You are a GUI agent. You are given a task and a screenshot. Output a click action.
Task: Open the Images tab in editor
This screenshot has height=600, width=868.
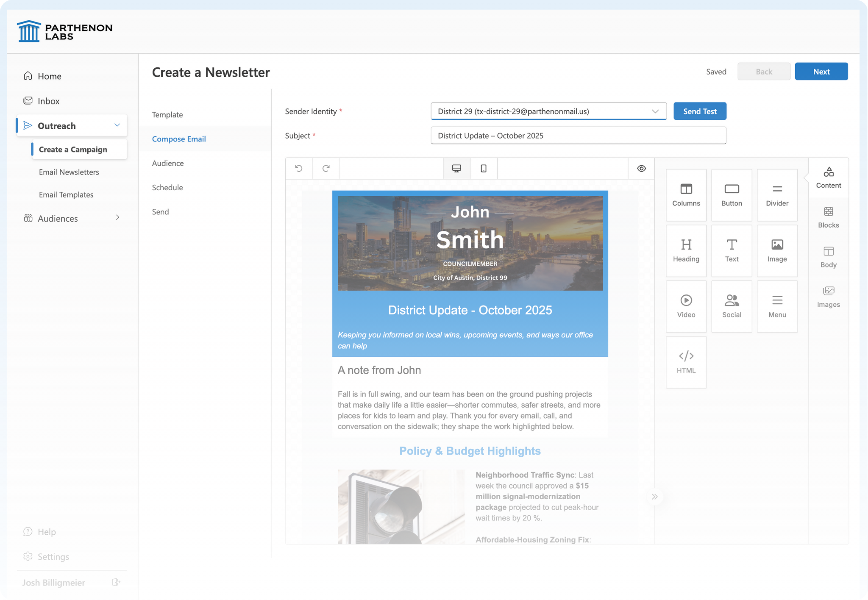(x=829, y=297)
